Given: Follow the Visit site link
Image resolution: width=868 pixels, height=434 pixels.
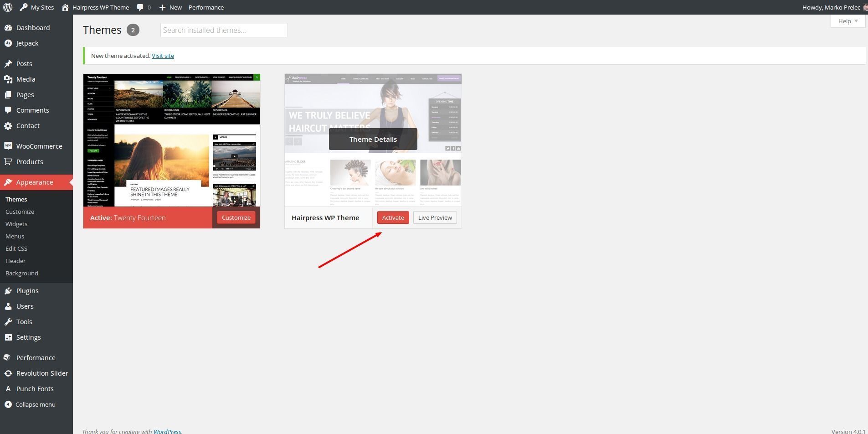Looking at the screenshot, I should click(x=163, y=56).
